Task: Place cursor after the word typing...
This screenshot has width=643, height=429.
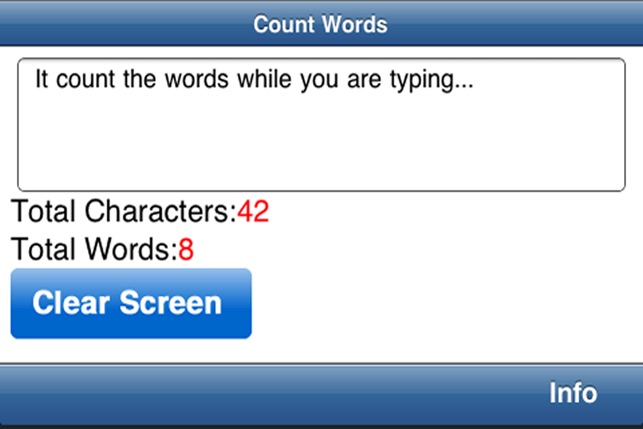Action: 475,79
